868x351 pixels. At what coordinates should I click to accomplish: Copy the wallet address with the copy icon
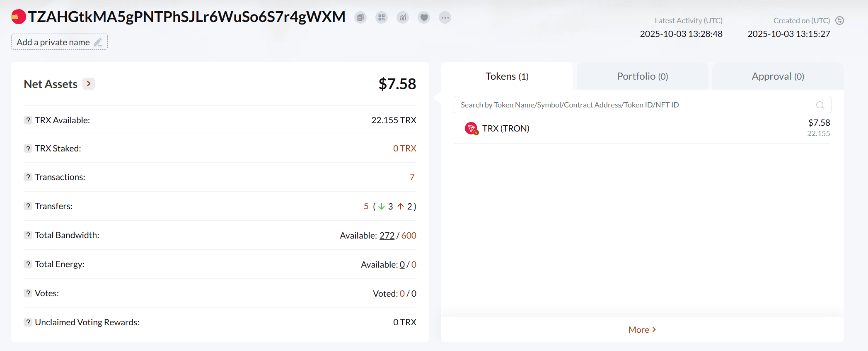(x=360, y=17)
